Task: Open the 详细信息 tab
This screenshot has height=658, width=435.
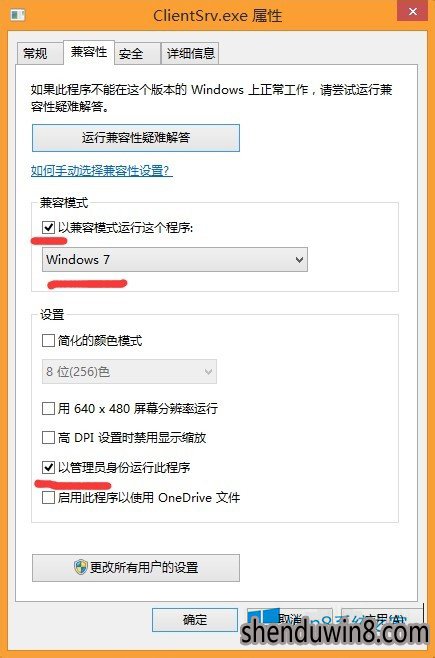Action: (x=190, y=53)
